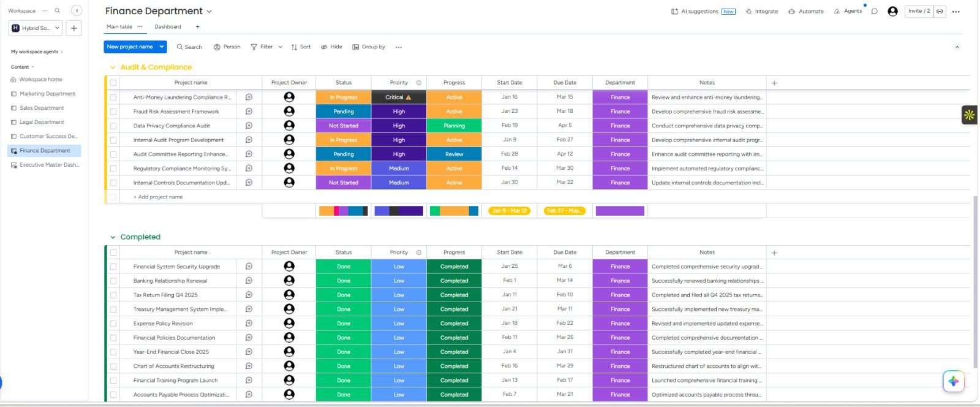Open the Hybrid So... workspace selector dropdown
The width and height of the screenshot is (980, 407).
click(36, 28)
